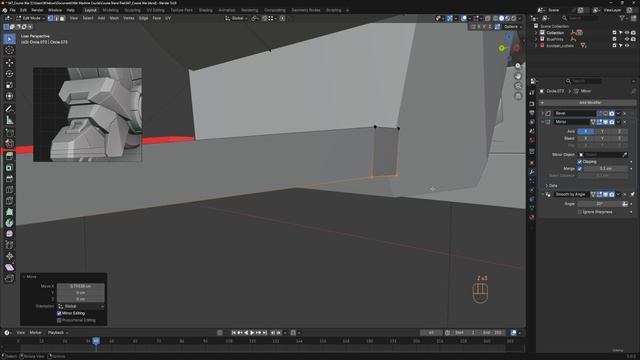Select the Scale tool
Image resolution: width=640 pixels, height=360 pixels.
(9, 85)
